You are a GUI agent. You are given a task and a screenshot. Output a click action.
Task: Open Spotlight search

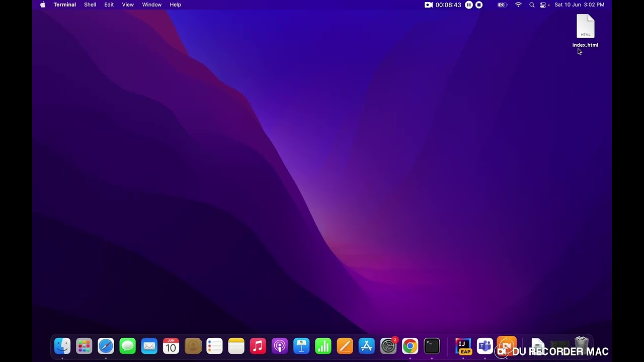pos(532,5)
